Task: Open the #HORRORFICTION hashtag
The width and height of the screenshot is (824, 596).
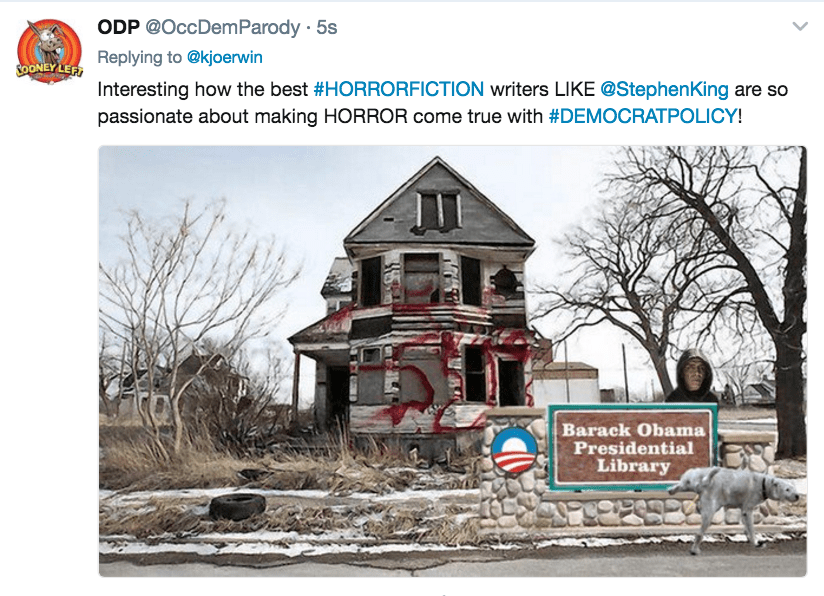Action: (x=398, y=89)
